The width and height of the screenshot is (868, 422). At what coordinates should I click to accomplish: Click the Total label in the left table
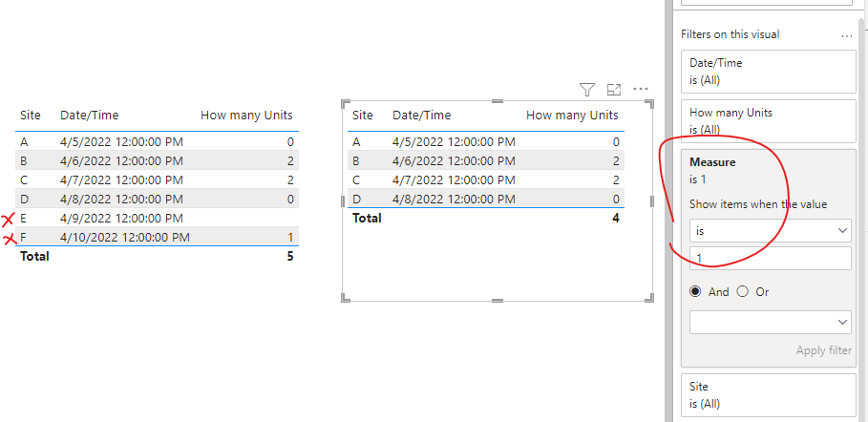click(x=34, y=256)
